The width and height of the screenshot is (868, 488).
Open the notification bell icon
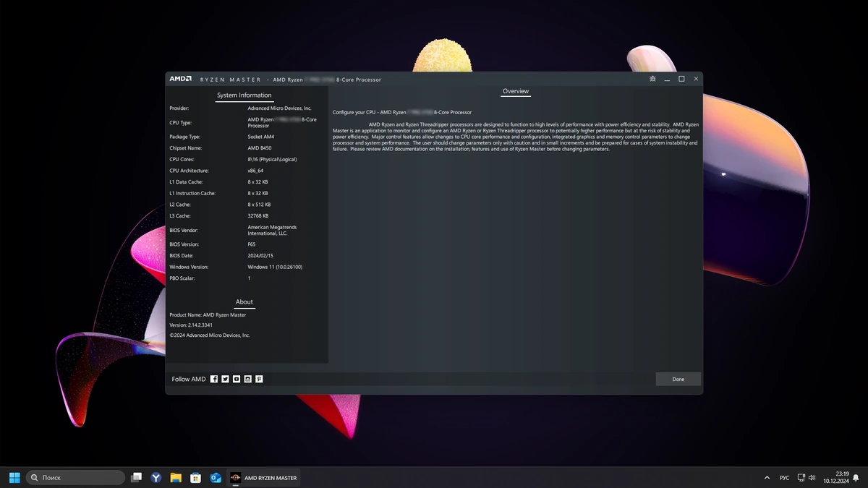click(857, 478)
